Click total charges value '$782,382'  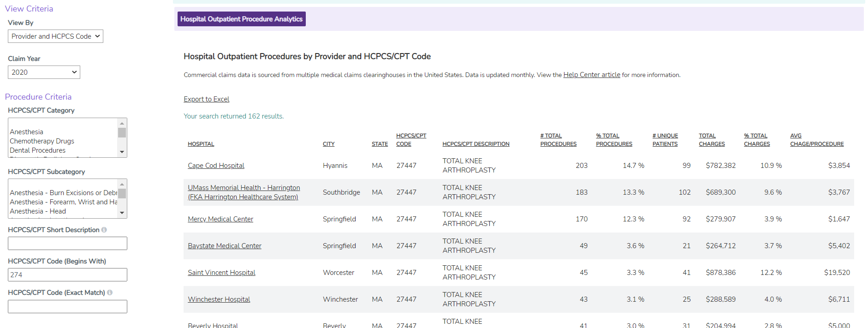click(721, 166)
